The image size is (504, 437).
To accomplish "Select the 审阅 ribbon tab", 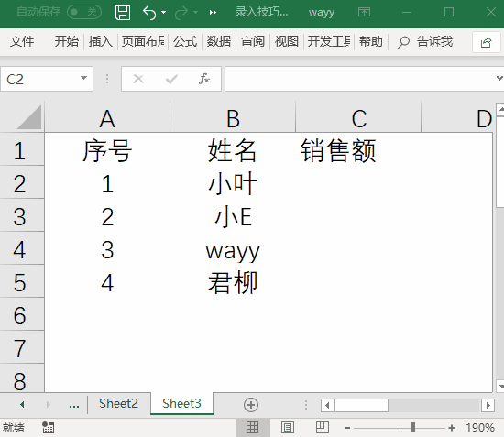I will [253, 41].
